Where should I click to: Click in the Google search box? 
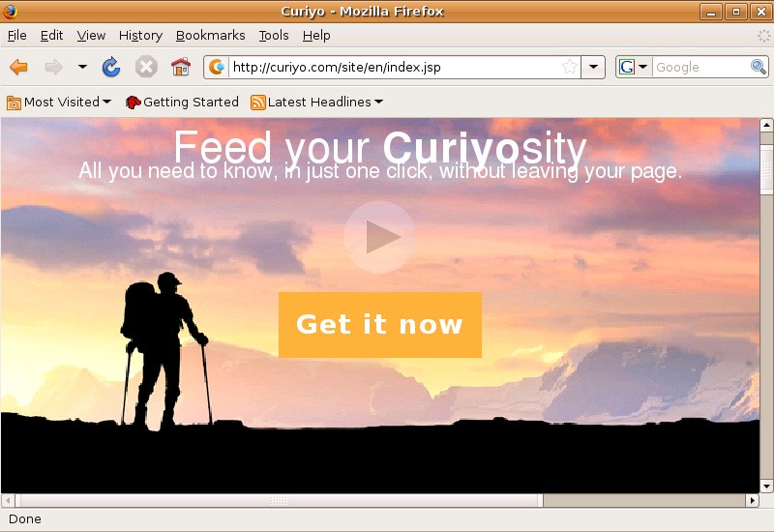[700, 67]
